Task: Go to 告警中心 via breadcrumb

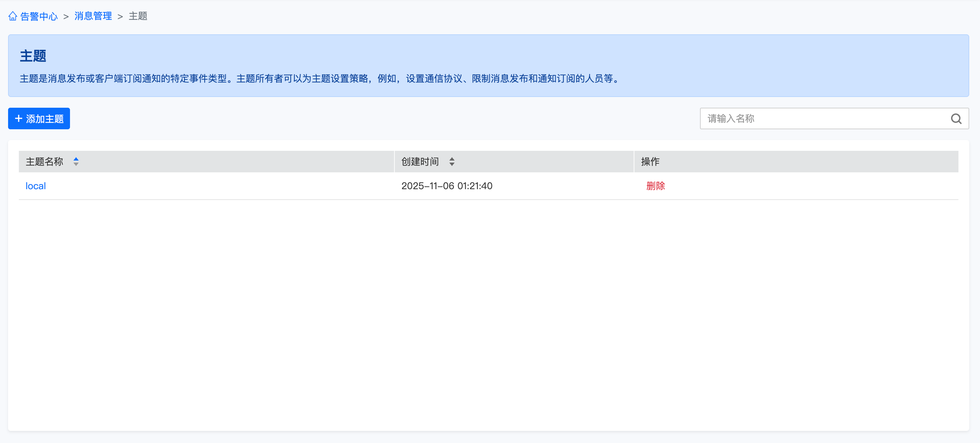Action: (38, 16)
